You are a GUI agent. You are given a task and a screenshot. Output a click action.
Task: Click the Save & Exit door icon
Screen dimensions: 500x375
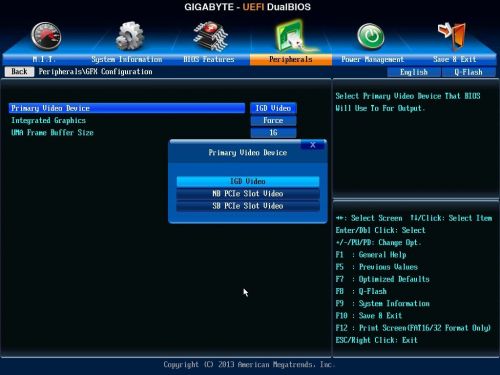click(x=452, y=35)
